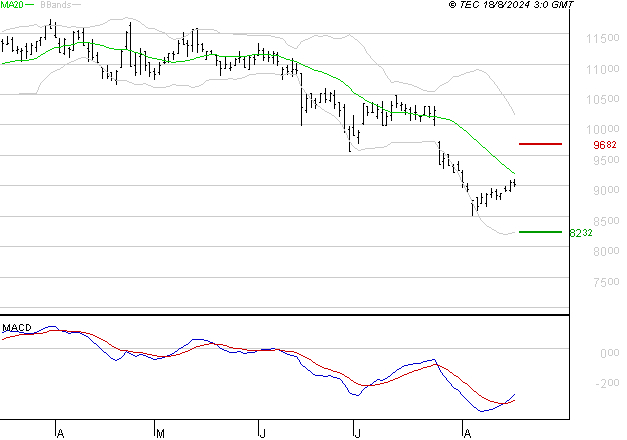Image resolution: width=627 pixels, height=440 pixels.
Task: Click the first A month marker (April)
Action: point(60,433)
